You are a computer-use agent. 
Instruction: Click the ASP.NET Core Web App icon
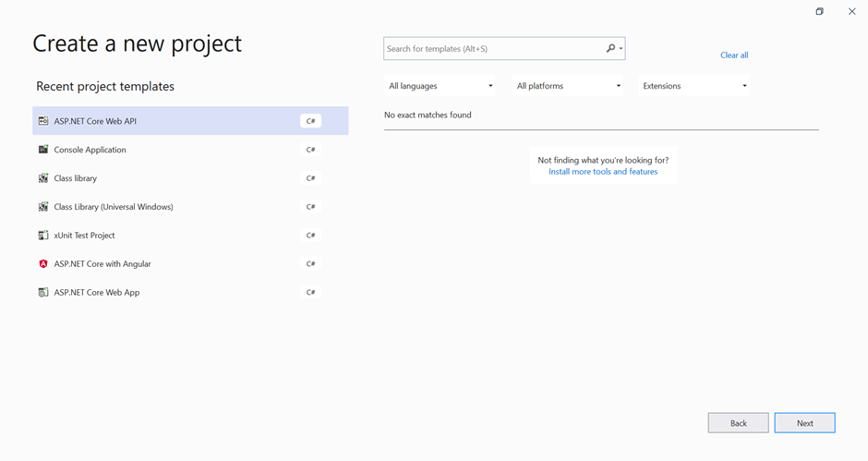[43, 292]
